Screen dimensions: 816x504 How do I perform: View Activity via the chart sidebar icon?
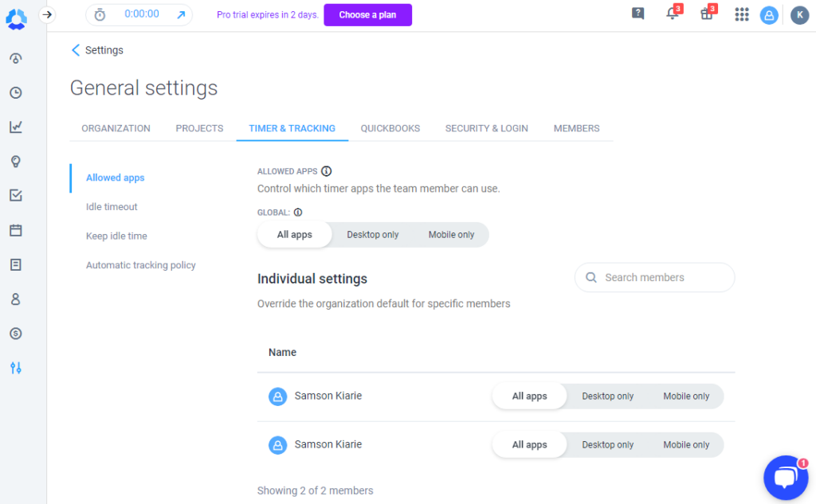(14, 127)
